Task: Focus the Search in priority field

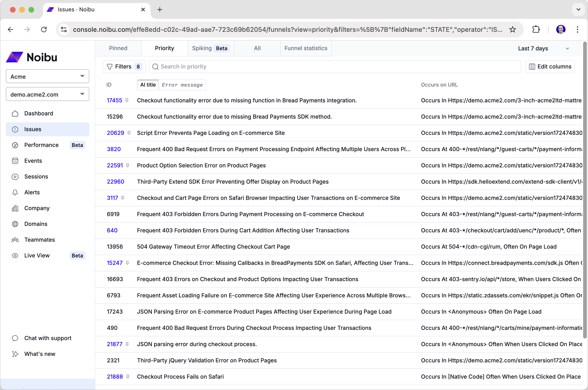Action: click(x=335, y=66)
